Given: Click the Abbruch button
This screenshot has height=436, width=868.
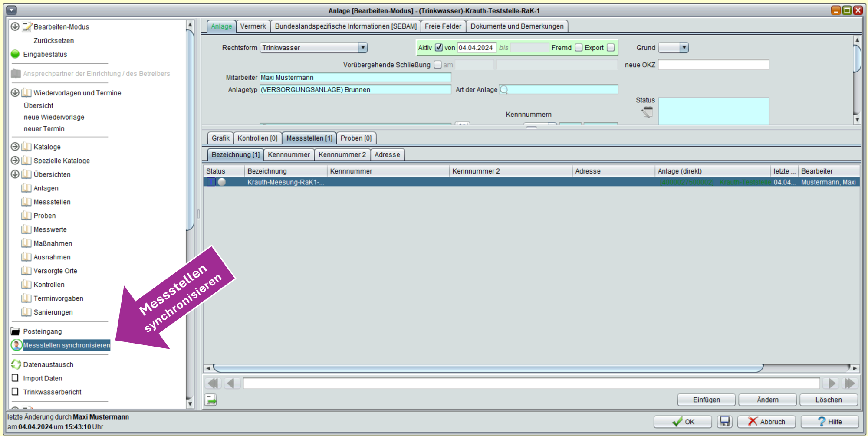Looking at the screenshot, I should [766, 421].
